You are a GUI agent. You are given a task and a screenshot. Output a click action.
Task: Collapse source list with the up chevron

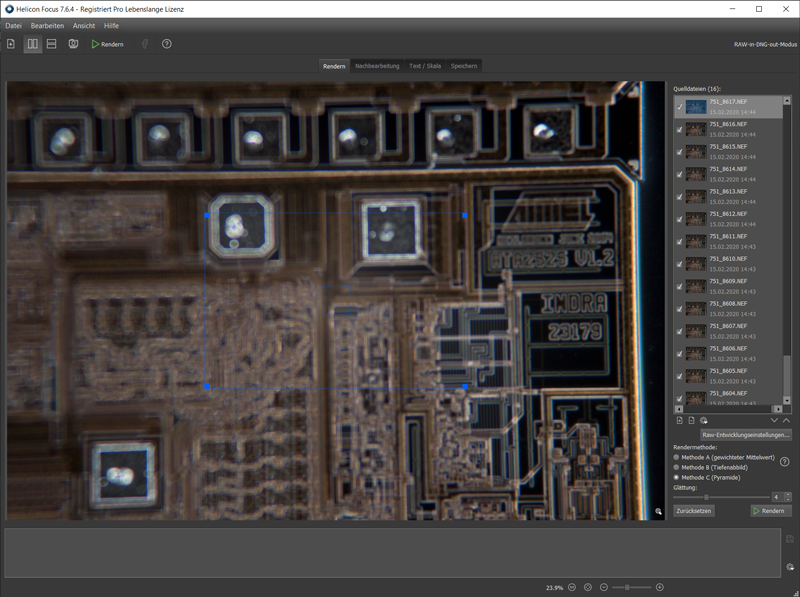pos(786,421)
